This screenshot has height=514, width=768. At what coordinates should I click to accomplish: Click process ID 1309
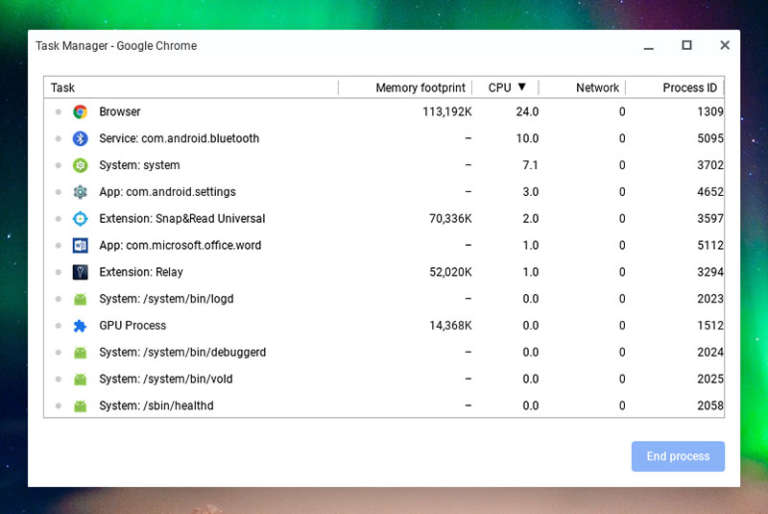tap(710, 112)
